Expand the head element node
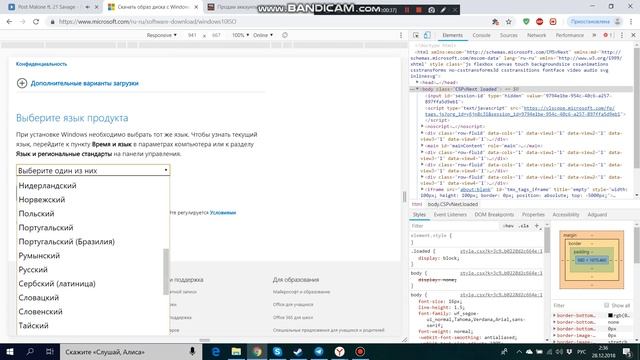Viewport: 640px width, 360px height. (418, 82)
